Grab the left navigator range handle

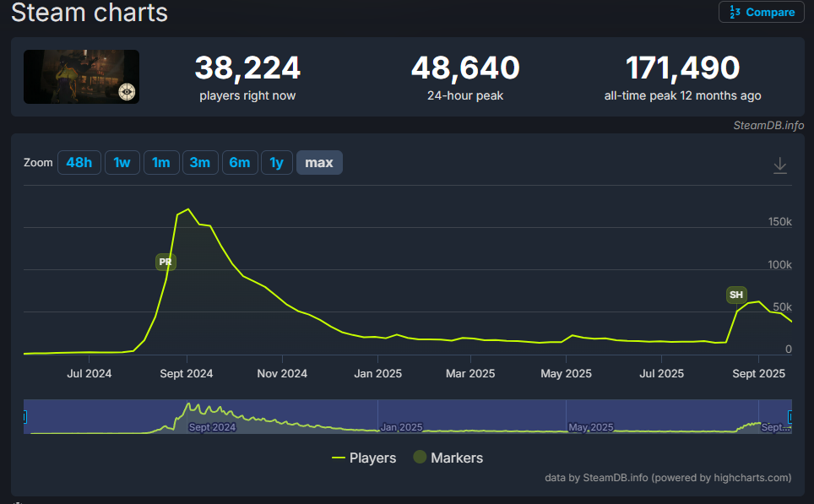[24, 417]
